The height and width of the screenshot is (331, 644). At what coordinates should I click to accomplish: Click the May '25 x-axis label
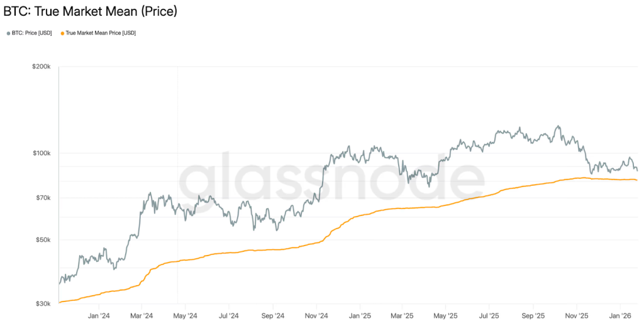tap(445, 315)
